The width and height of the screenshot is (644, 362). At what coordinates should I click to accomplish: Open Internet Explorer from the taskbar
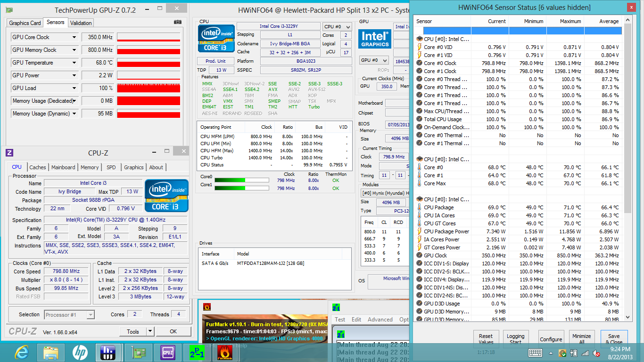tap(22, 352)
